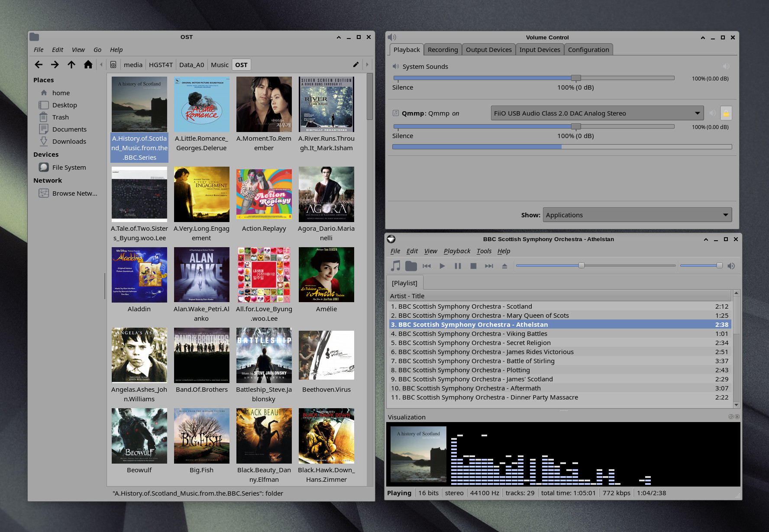Screen dimensions: 769x532
Task: Open Documents in Places sidebar
Action: tap(69, 129)
